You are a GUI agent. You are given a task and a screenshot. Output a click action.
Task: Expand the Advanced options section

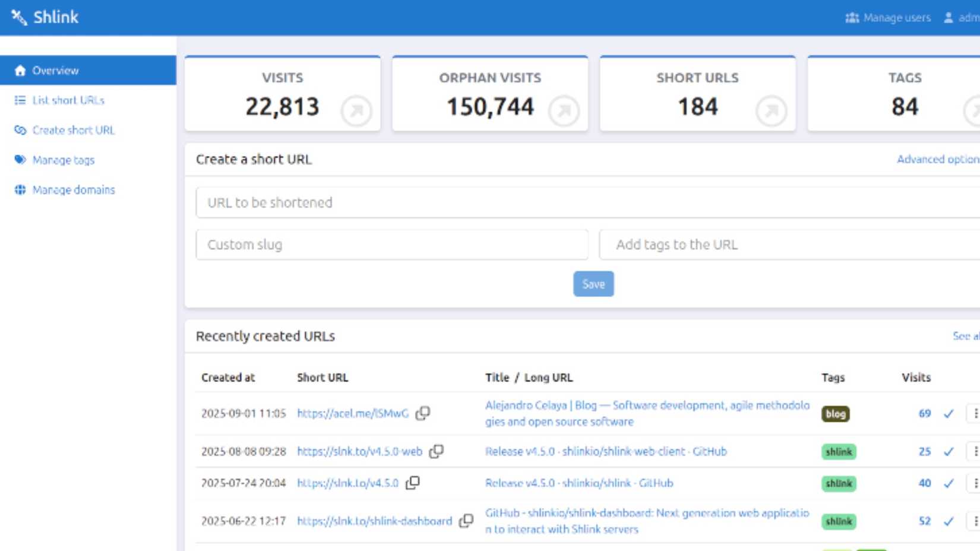pos(937,159)
